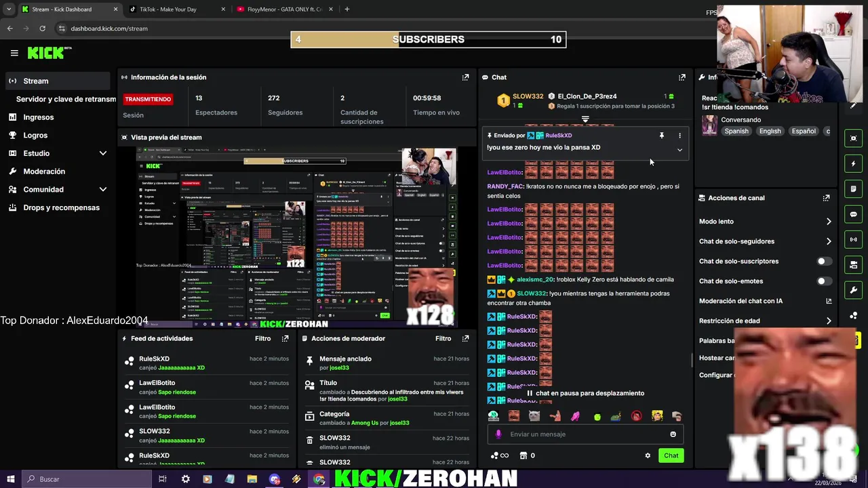The image size is (868, 488).
Task: Click the Windows Buscar search box
Action: click(x=85, y=479)
